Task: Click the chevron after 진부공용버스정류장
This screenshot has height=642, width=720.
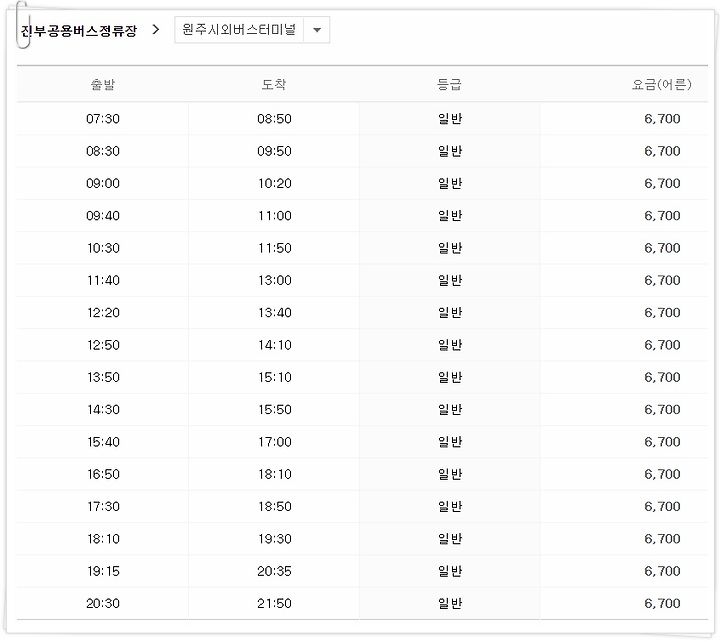Action: coord(156,30)
